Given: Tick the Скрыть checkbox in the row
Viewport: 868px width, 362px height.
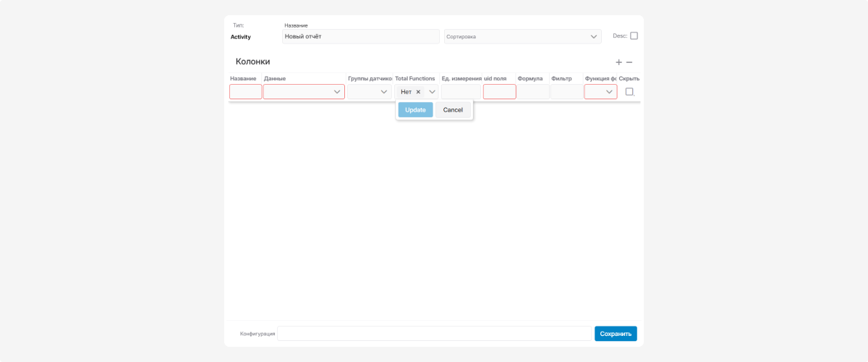Looking at the screenshot, I should coord(629,92).
